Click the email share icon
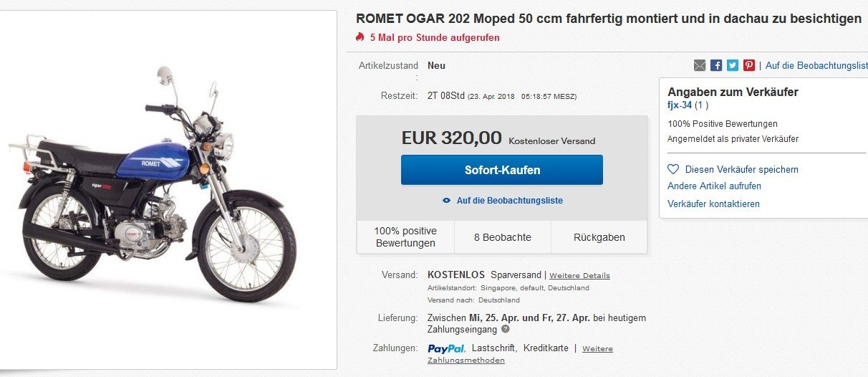The image size is (868, 377). (x=700, y=65)
